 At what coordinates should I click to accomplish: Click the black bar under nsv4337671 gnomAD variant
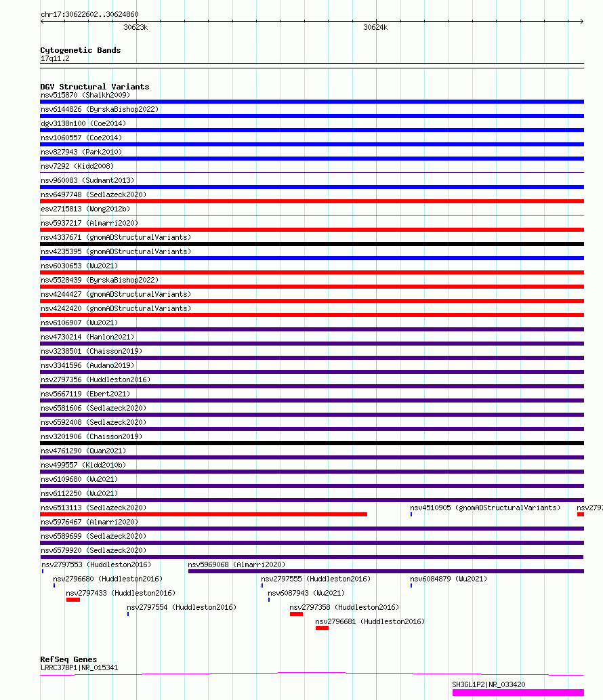click(x=312, y=244)
